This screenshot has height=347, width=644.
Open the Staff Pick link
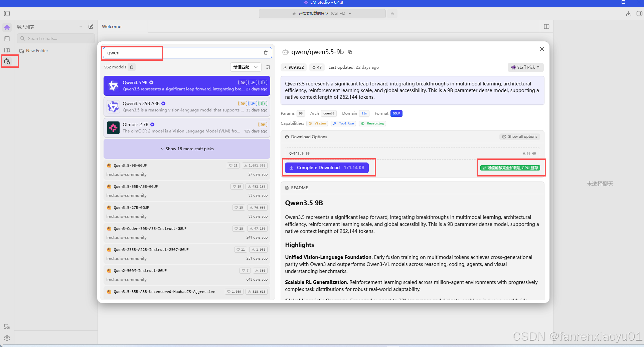[526, 67]
